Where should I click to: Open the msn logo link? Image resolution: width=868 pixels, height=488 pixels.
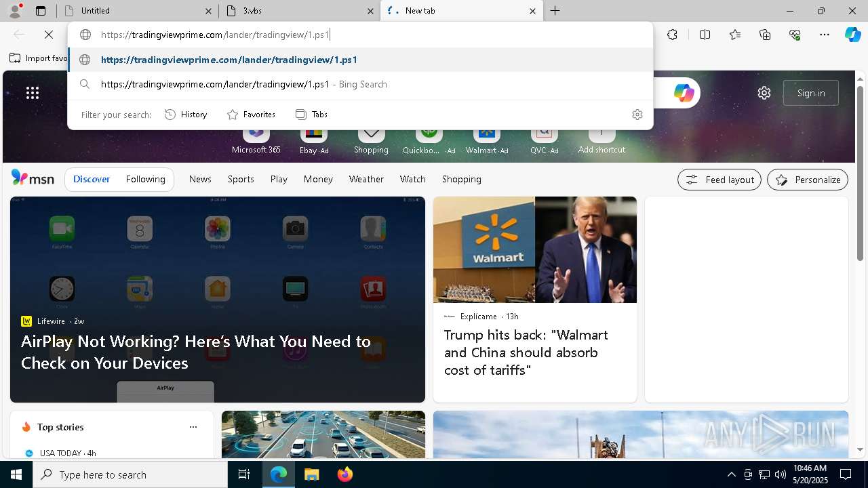[x=33, y=178]
